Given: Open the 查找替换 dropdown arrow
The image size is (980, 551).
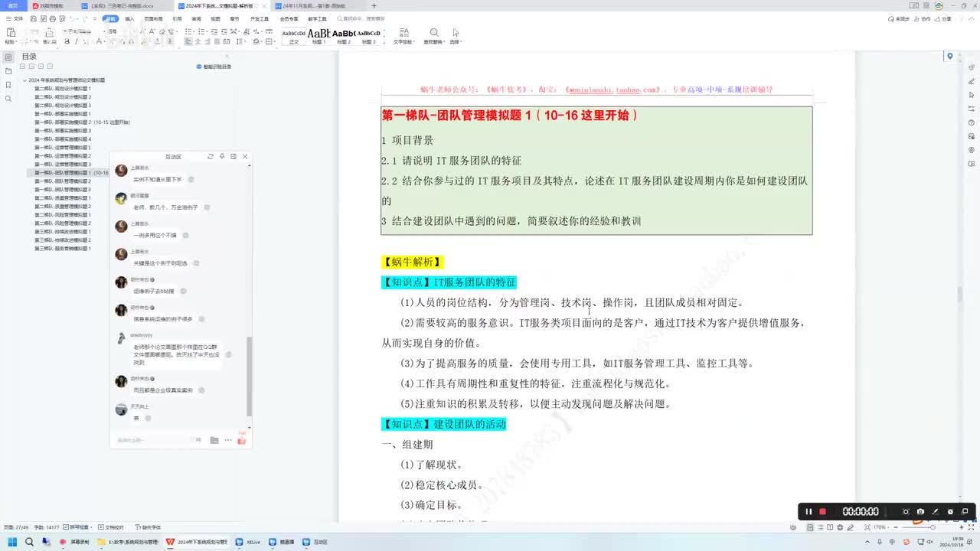Looking at the screenshot, I should pyautogui.click(x=446, y=42).
